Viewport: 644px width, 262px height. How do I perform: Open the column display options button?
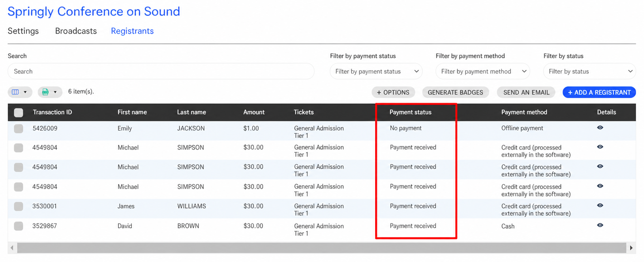tap(20, 92)
